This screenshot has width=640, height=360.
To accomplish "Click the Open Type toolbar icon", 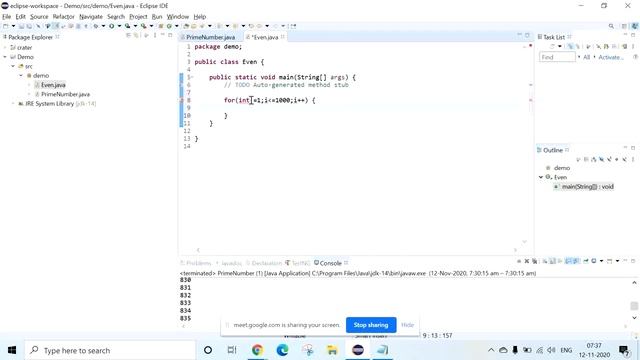I will [x=186, y=26].
